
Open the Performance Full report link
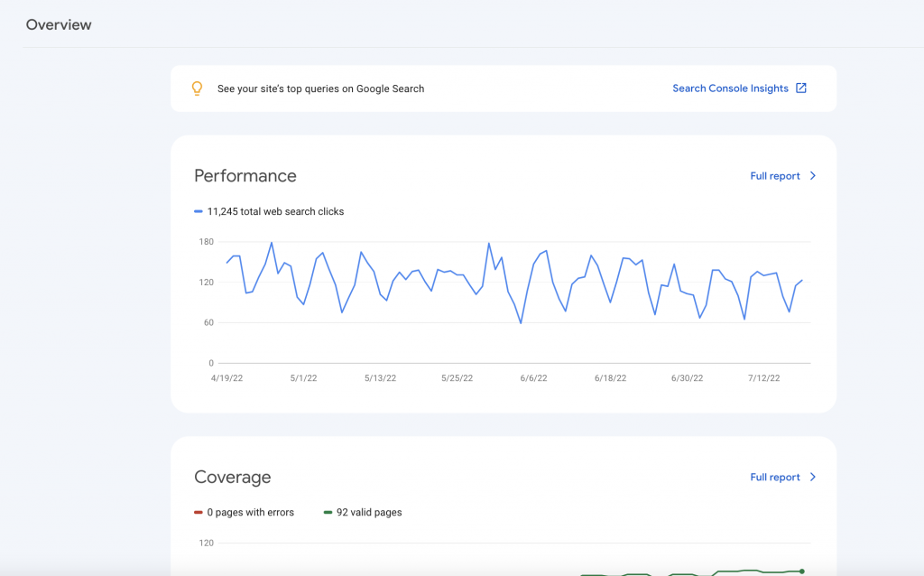point(775,176)
